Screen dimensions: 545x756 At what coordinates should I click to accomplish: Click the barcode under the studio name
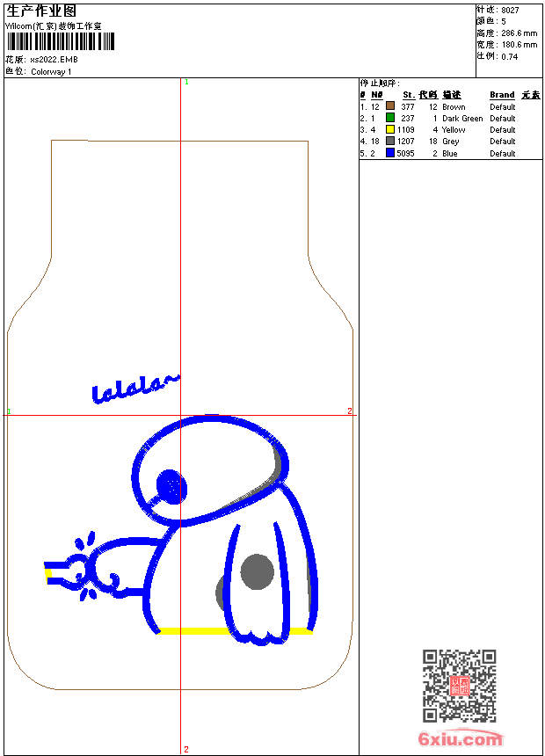(61, 41)
